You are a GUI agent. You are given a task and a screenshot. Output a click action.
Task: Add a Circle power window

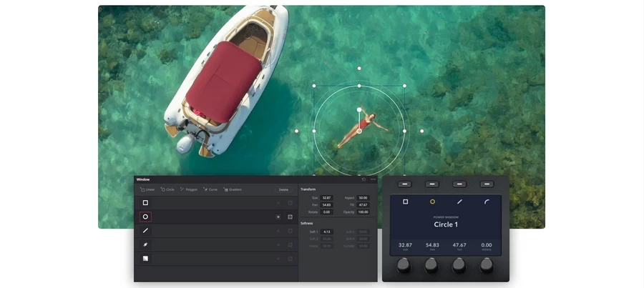coord(167,189)
